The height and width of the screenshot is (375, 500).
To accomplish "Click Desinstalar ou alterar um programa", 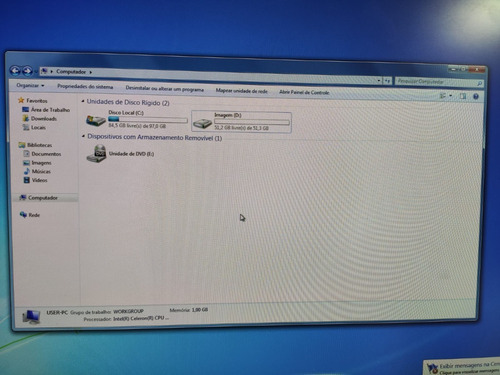I will pos(165,89).
